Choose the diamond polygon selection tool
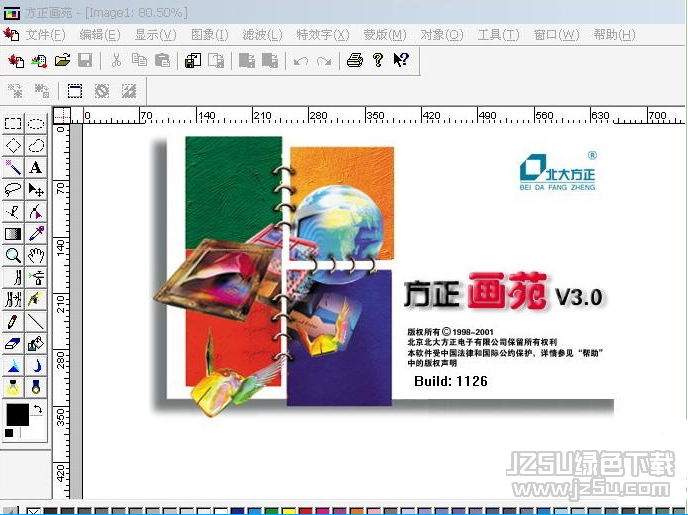 (x=13, y=146)
